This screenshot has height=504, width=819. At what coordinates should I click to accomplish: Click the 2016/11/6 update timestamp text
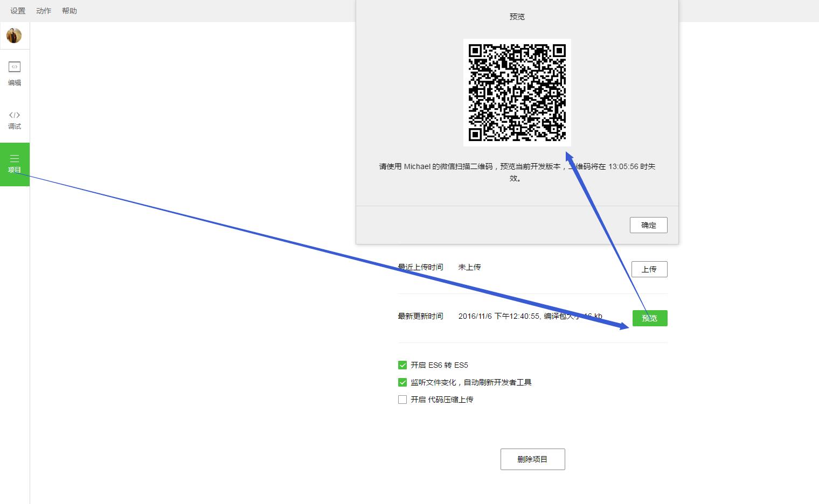click(x=530, y=316)
